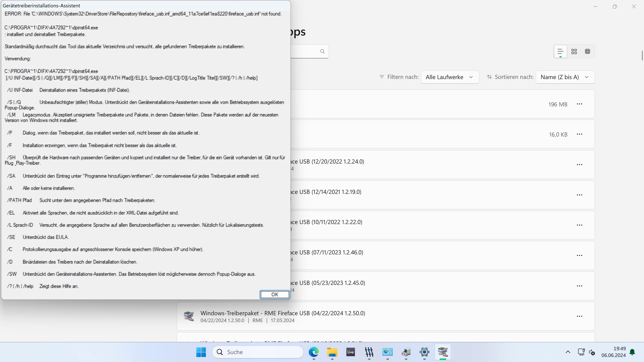This screenshot has height=362, width=644.
Task: Open Ableton Live from taskbar
Action: point(351,352)
